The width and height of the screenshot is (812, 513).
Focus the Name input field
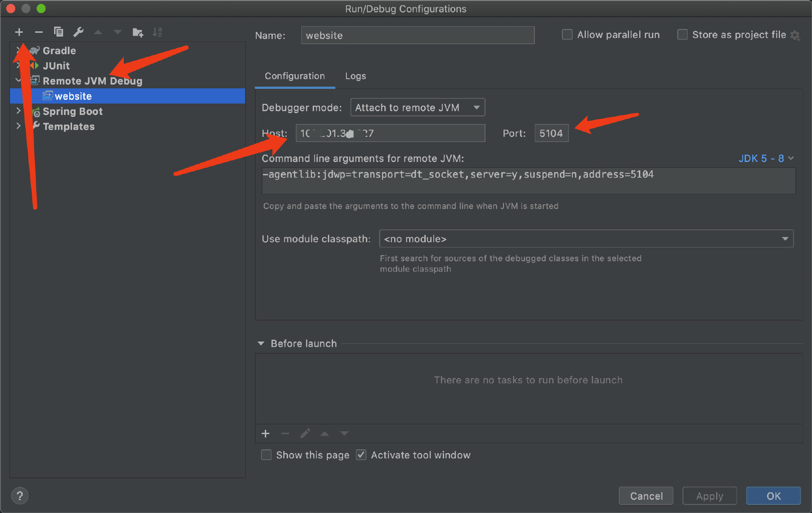click(x=418, y=35)
